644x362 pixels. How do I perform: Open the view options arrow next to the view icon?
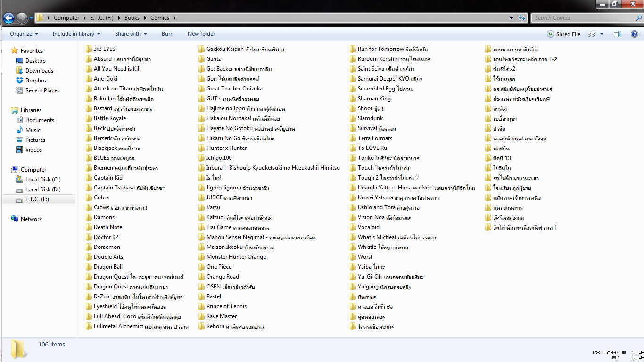point(602,34)
